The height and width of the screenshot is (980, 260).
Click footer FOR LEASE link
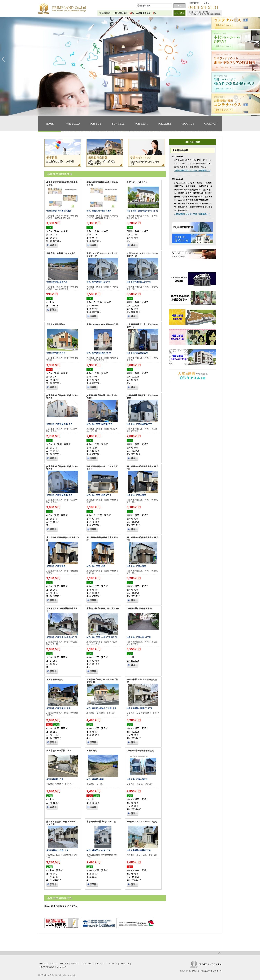point(99,964)
